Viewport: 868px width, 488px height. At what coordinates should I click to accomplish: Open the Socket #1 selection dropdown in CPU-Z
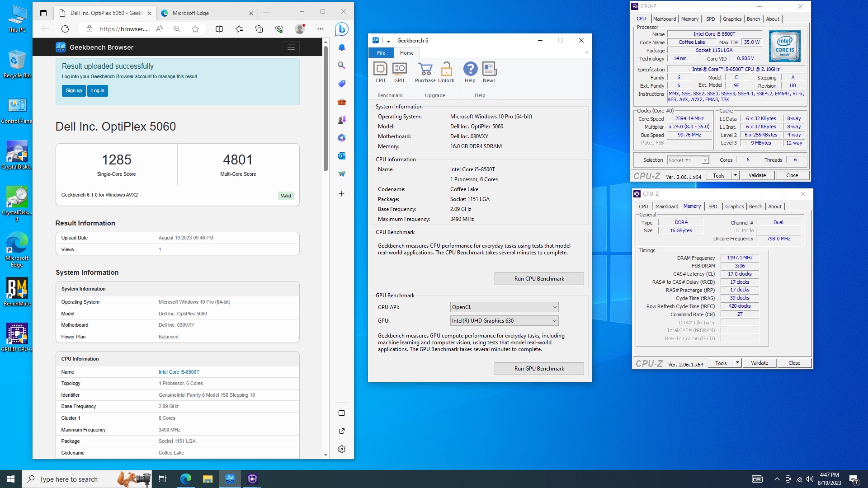tap(688, 160)
